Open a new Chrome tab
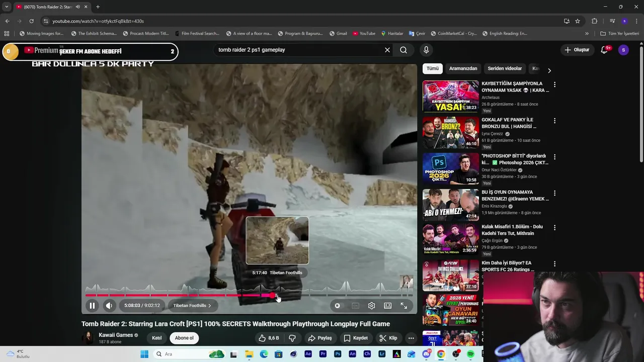The width and height of the screenshot is (644, 362). (x=98, y=7)
